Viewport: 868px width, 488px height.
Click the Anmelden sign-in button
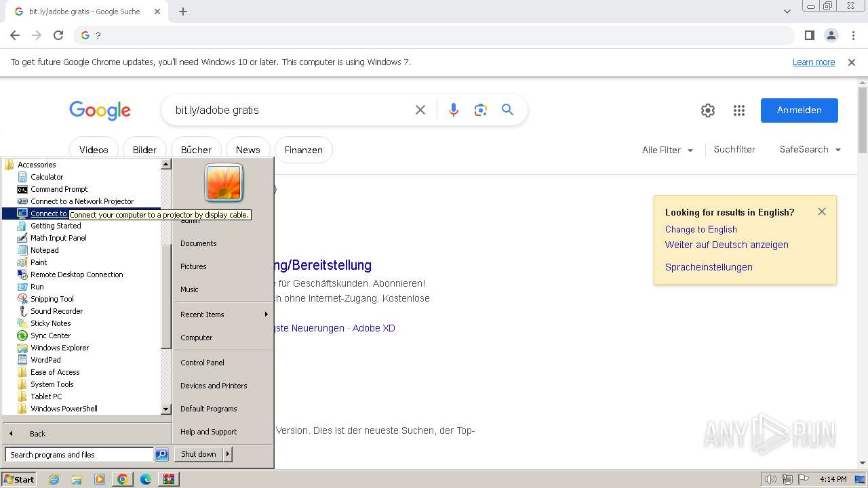click(799, 110)
